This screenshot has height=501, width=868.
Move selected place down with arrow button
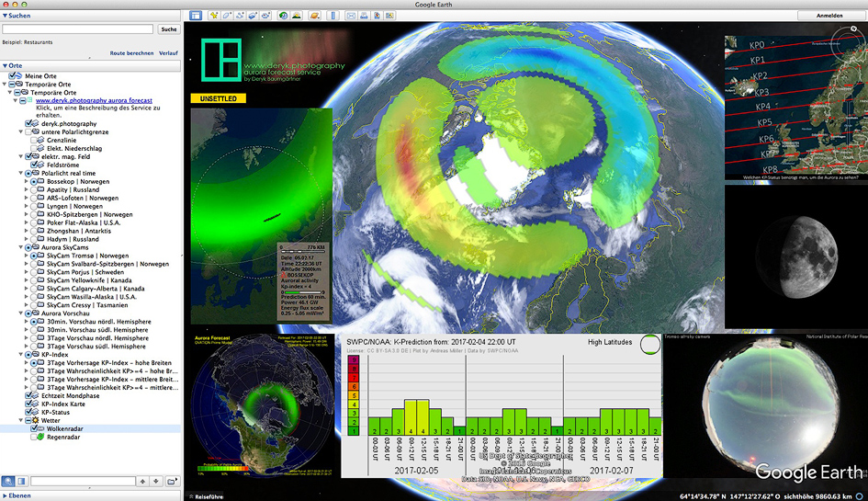tap(156, 481)
